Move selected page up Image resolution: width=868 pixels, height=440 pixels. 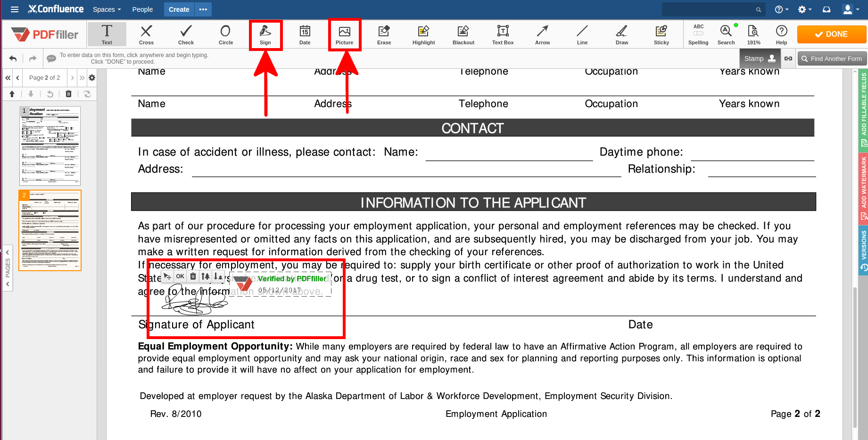pyautogui.click(x=12, y=94)
